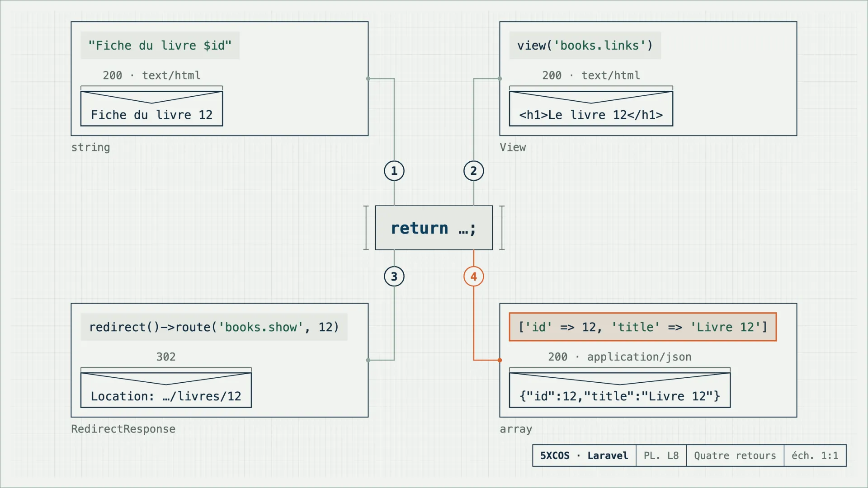Select the redirect()->route('books.show', 12) code
The image size is (868, 488).
(x=214, y=327)
